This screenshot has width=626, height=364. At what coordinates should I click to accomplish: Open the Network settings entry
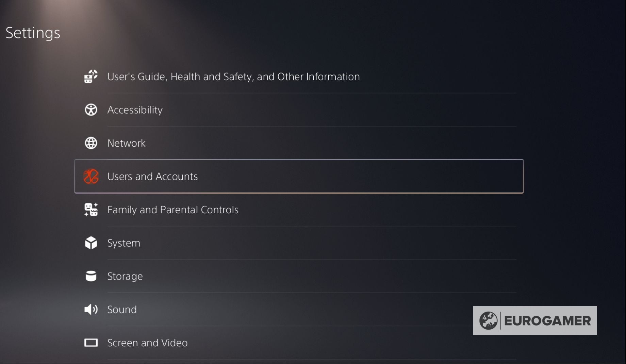[x=126, y=143]
